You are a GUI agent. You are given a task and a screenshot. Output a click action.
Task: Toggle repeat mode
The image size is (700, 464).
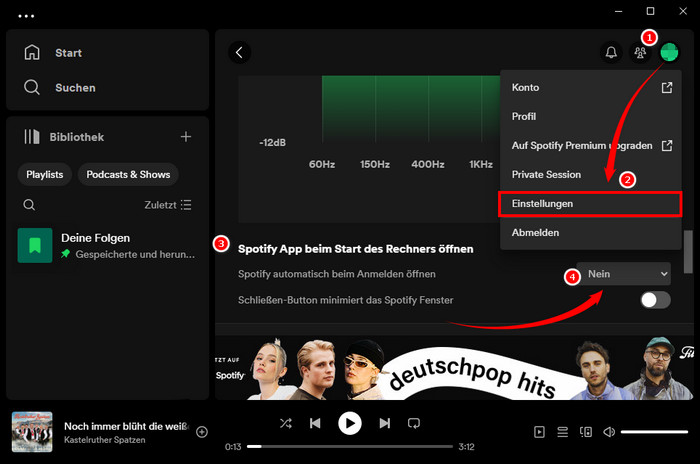[x=414, y=423]
